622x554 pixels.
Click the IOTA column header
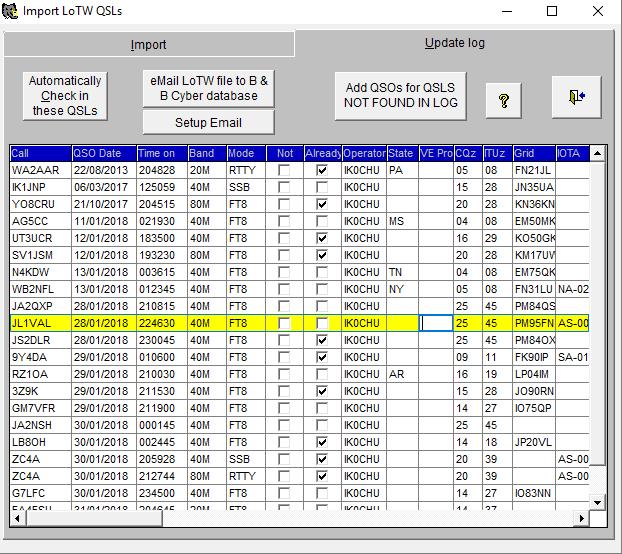pyautogui.click(x=572, y=153)
